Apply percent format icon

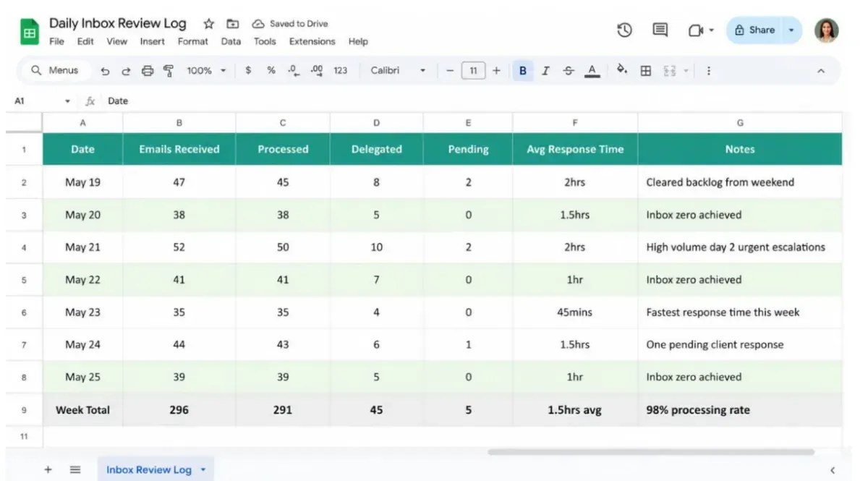(x=271, y=71)
